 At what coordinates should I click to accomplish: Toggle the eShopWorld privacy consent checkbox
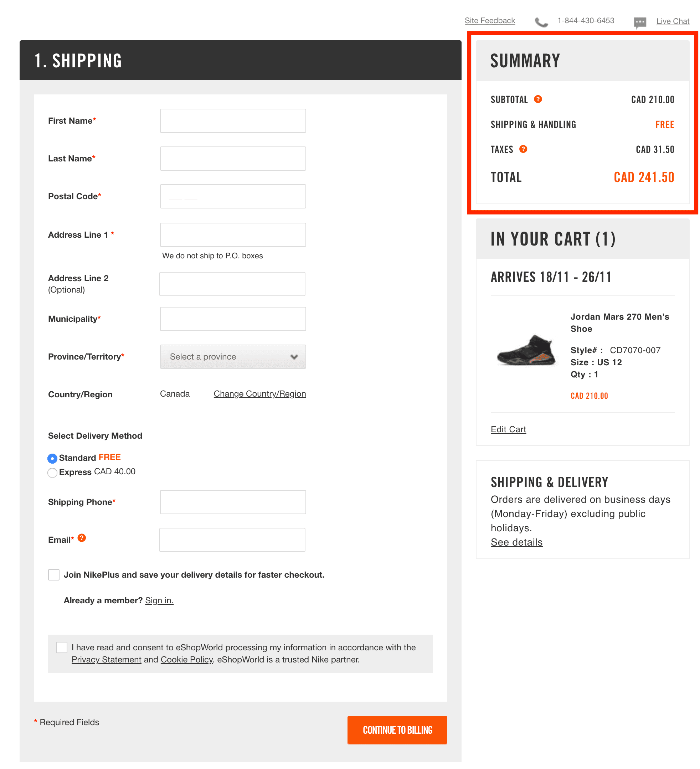[x=61, y=647]
